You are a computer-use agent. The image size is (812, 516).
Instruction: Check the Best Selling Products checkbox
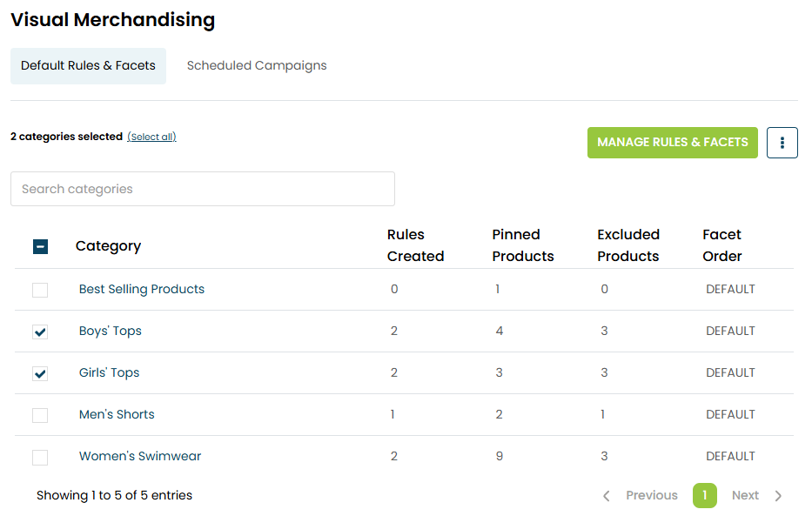[x=40, y=290]
